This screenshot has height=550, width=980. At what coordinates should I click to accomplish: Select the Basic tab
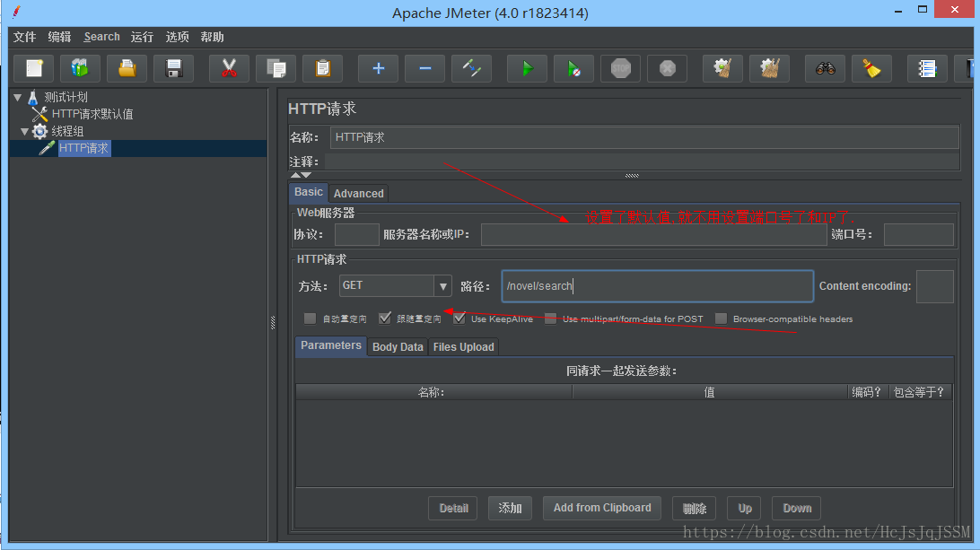pos(309,193)
